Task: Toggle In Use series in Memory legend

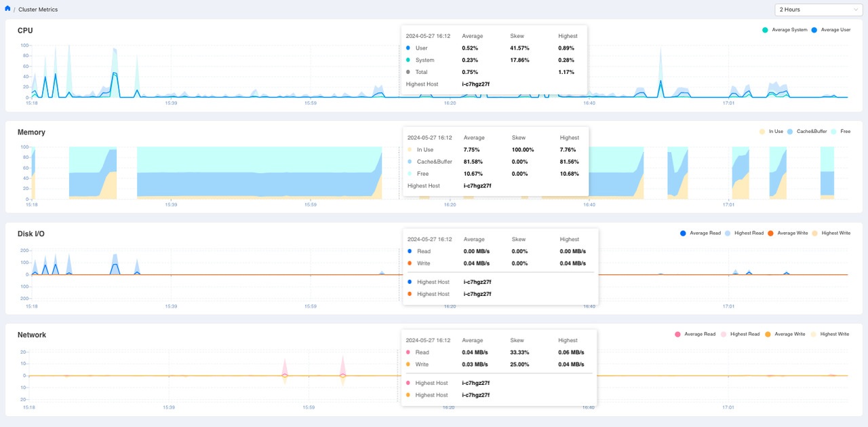Action: pyautogui.click(x=763, y=131)
